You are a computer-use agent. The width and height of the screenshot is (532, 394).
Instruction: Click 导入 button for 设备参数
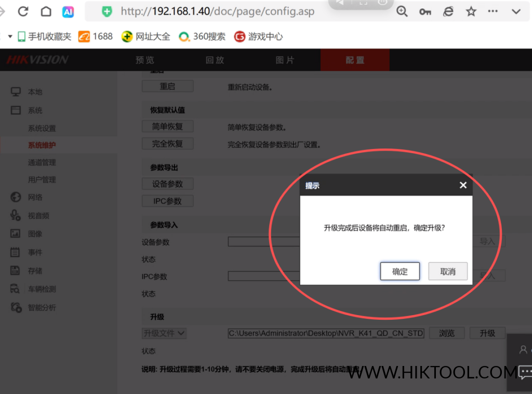click(489, 241)
